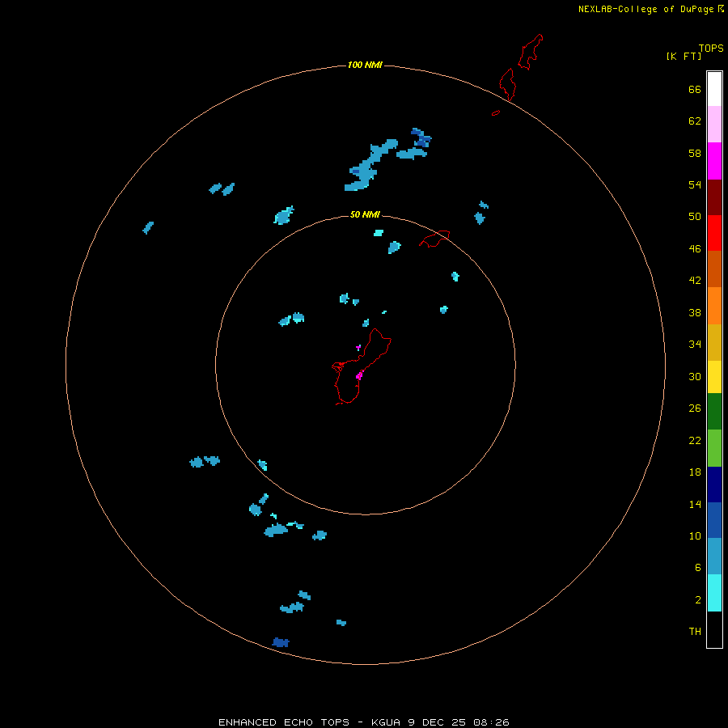Click the TOPS legend heading
The image size is (728, 728).
[x=711, y=48]
